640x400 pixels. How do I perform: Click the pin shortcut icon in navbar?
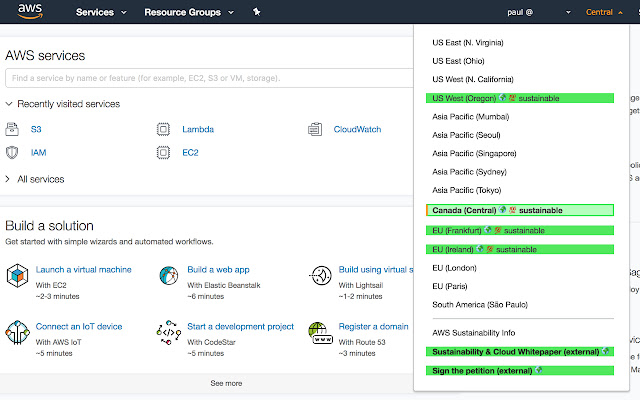(256, 13)
